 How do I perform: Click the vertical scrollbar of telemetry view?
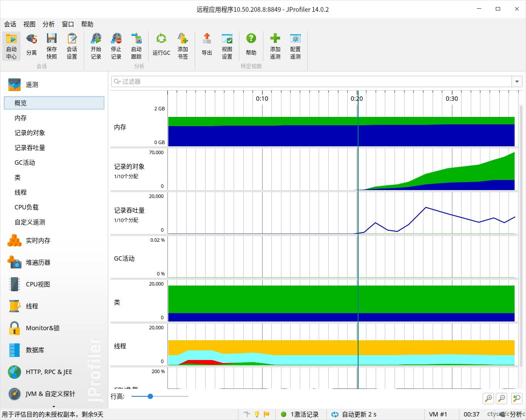click(521, 236)
